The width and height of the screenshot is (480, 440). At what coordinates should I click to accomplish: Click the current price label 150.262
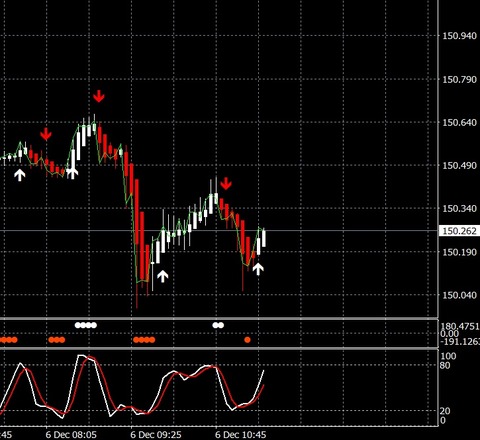[x=459, y=231]
